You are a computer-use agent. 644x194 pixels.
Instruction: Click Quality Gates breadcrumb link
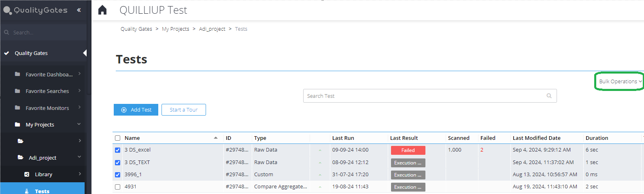[x=136, y=29]
